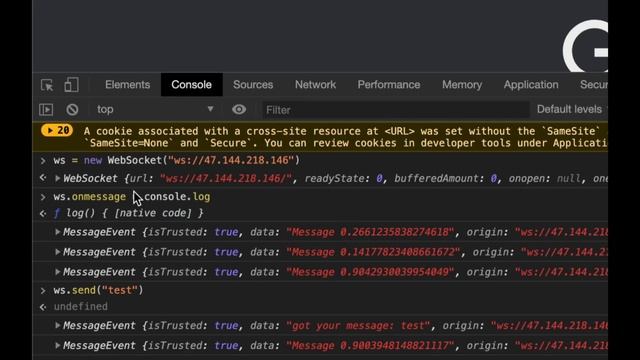Screen dimensions: 640x360
Task: Show the console sidebar icon
Action: tap(46, 109)
